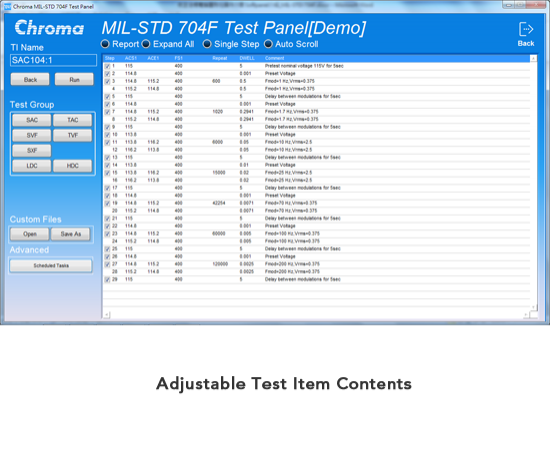The image size is (550, 449).
Task: Select the Report radio option
Action: coord(105,44)
